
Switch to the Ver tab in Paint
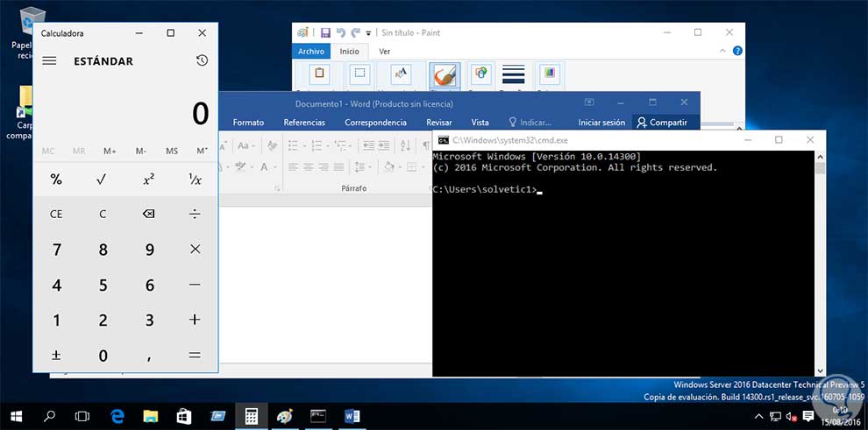(x=384, y=52)
